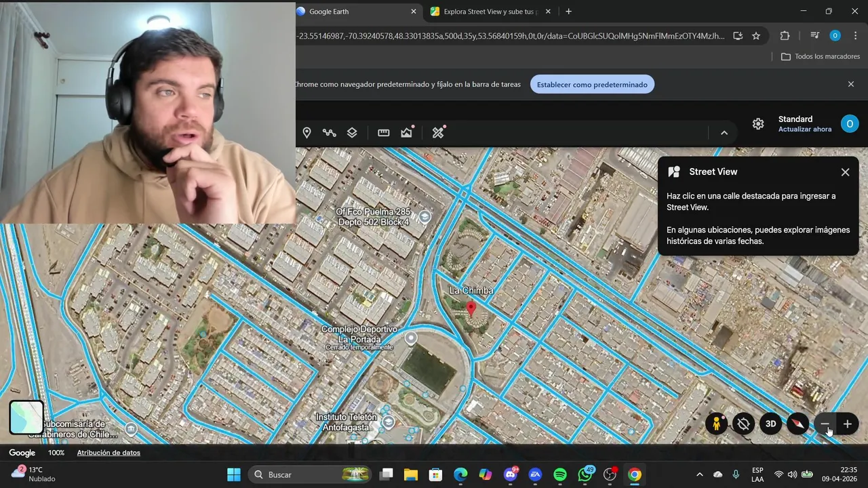Screen dimensions: 868x488
Task: Switch map to 3D view
Action: pyautogui.click(x=770, y=424)
